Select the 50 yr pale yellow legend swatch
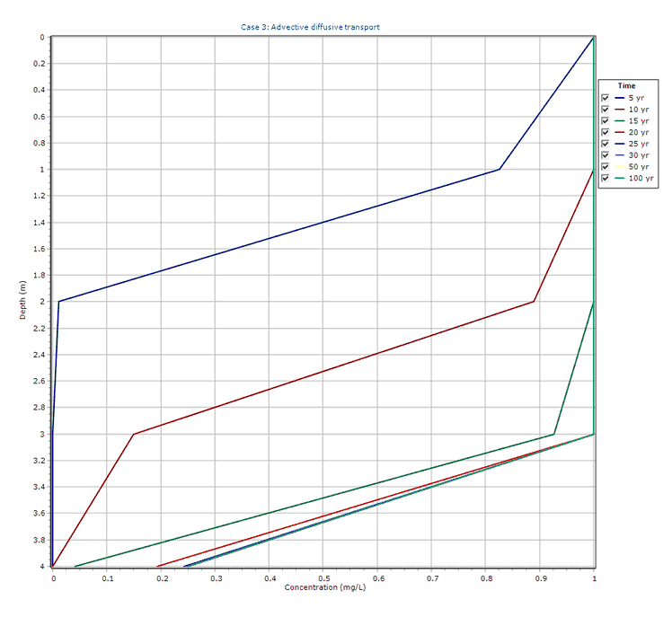 (618, 167)
